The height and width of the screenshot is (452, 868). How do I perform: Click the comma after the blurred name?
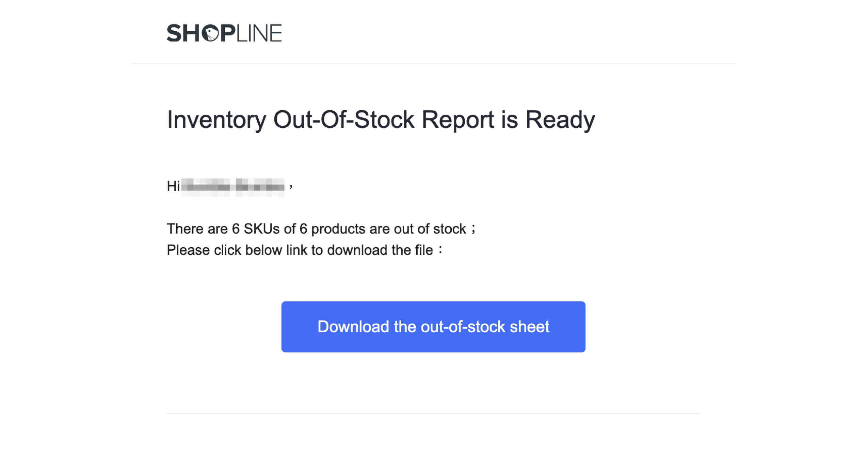click(x=291, y=187)
